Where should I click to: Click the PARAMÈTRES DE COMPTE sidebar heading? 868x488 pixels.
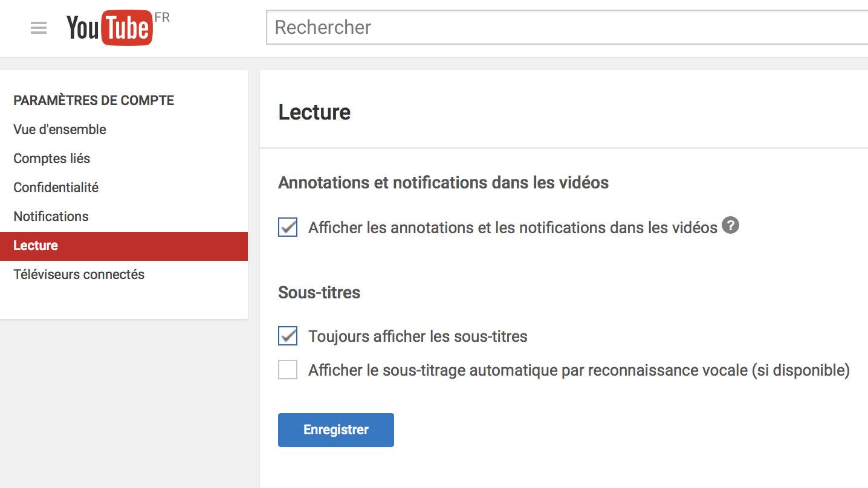coord(94,101)
